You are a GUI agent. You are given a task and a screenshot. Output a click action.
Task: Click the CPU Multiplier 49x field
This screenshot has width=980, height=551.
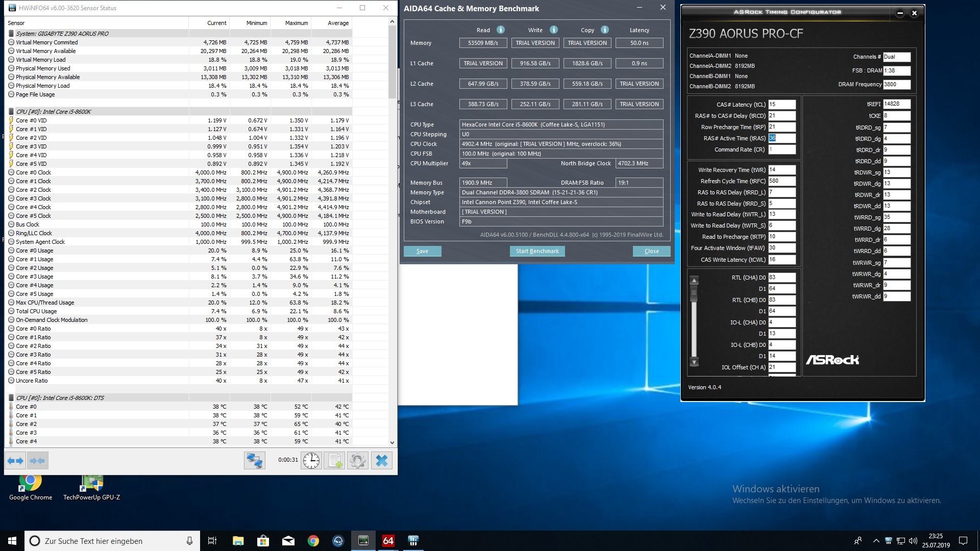483,163
